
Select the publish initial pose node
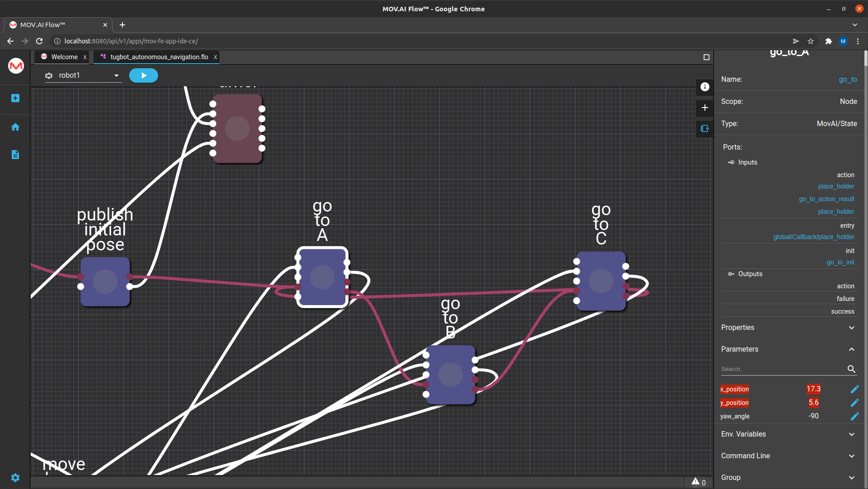coord(105,282)
